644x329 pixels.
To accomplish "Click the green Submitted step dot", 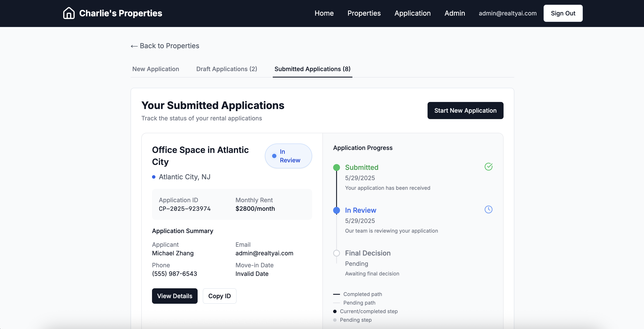I will coord(337,167).
